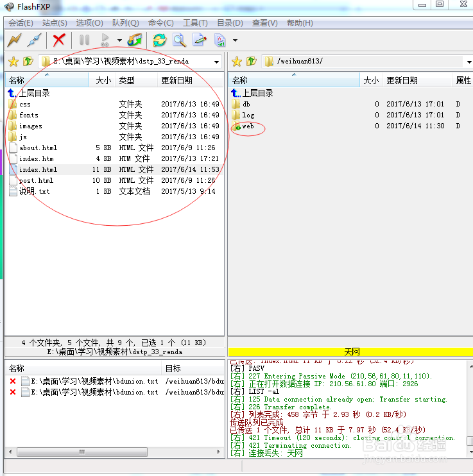473x476 pixels.
Task: Click the queue horizontal scrollbar thumb
Action: 82,452
